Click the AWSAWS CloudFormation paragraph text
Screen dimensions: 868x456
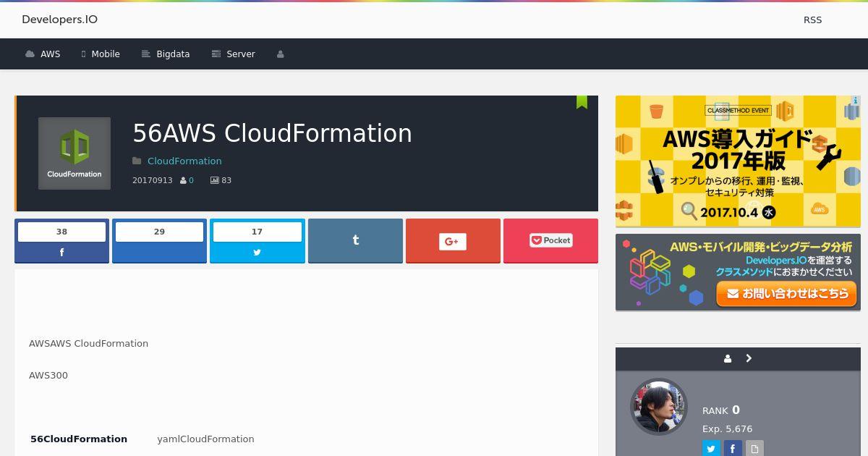[x=88, y=343]
